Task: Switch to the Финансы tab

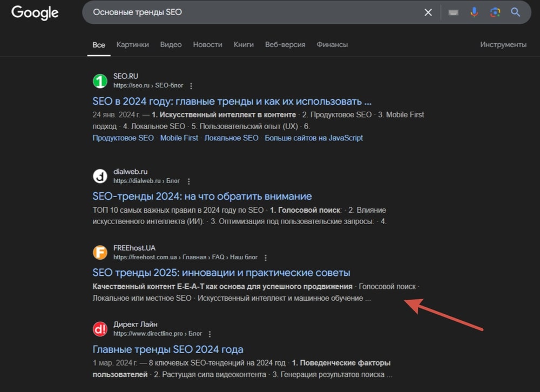Action: (332, 44)
